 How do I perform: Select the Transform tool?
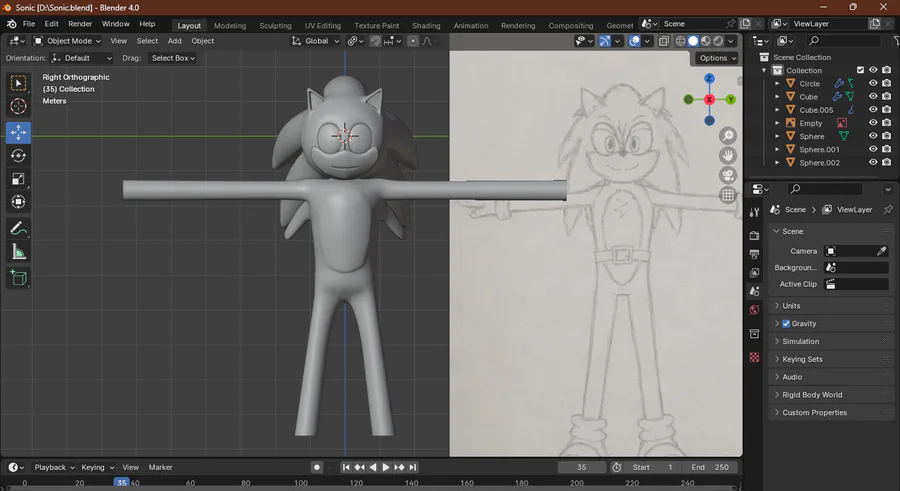pos(18,202)
